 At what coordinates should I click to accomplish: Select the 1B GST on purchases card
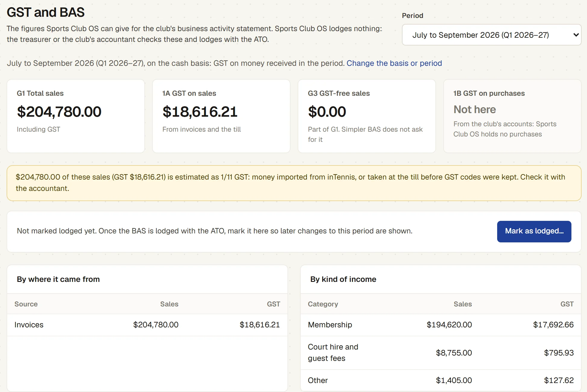[512, 116]
